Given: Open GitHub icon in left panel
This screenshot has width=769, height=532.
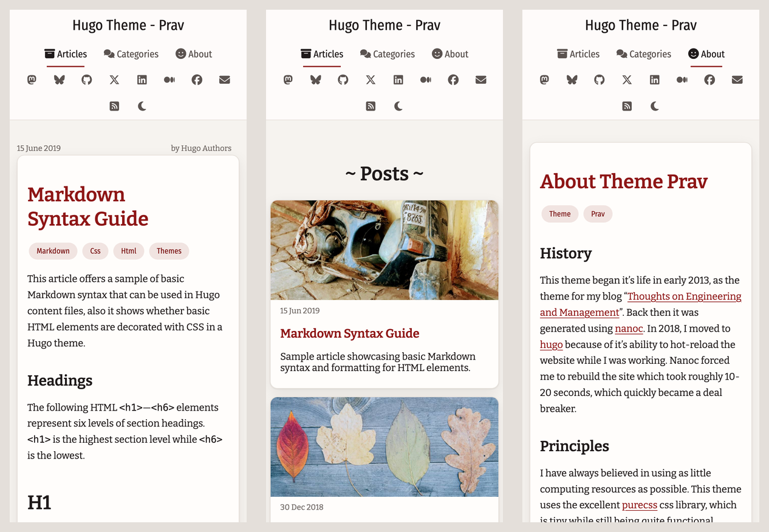Looking at the screenshot, I should [87, 80].
